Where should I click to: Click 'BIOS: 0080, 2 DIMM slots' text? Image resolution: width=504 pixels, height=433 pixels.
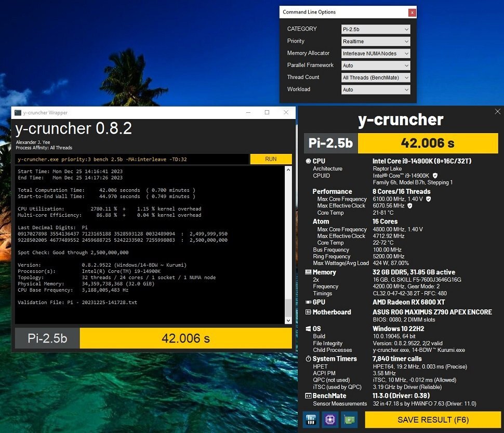coord(404,320)
